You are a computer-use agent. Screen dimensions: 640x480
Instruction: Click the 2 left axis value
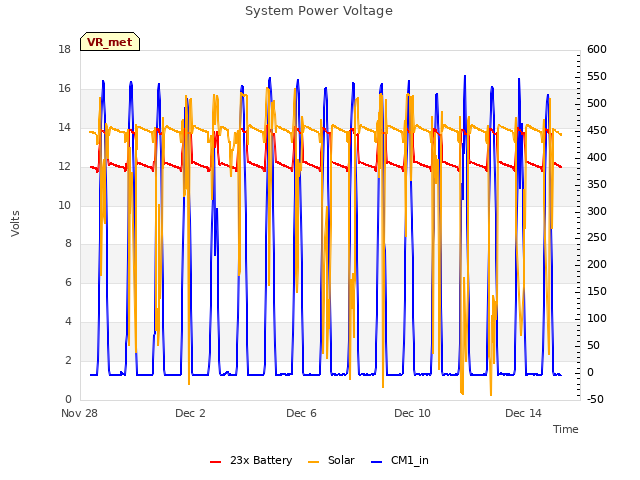tap(68, 360)
